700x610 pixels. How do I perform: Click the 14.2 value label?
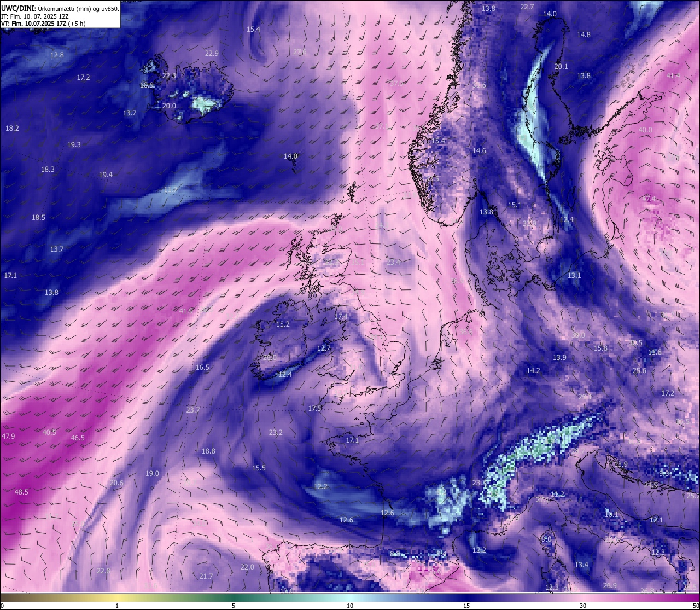pyautogui.click(x=533, y=371)
